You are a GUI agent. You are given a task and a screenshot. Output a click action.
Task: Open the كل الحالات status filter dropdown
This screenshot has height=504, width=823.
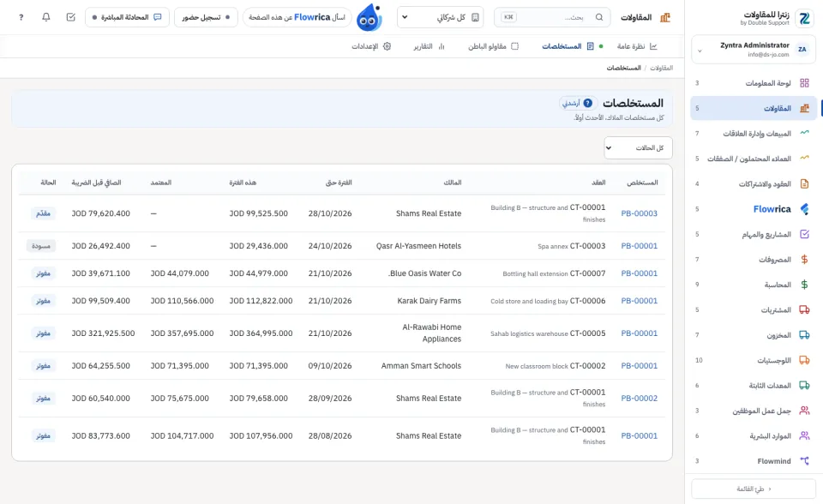pos(638,147)
